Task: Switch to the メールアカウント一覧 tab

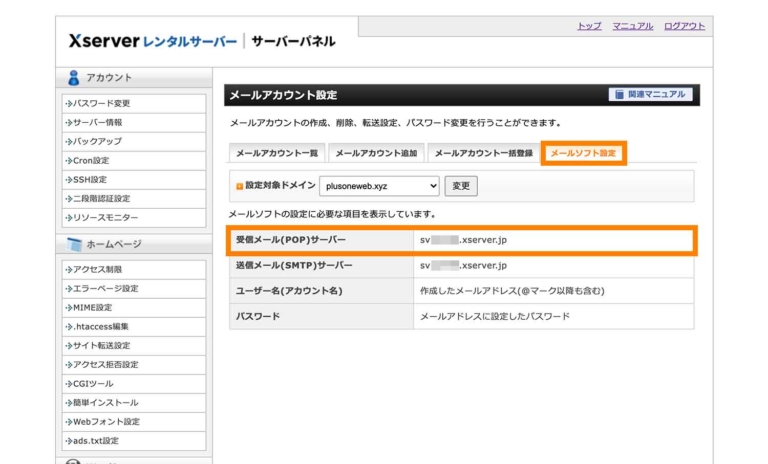Action: (277, 154)
